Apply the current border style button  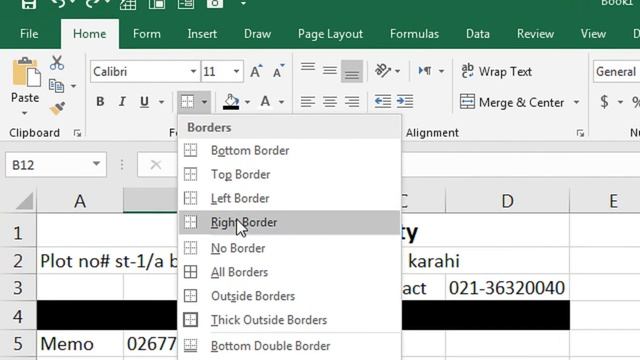pyautogui.click(x=187, y=102)
